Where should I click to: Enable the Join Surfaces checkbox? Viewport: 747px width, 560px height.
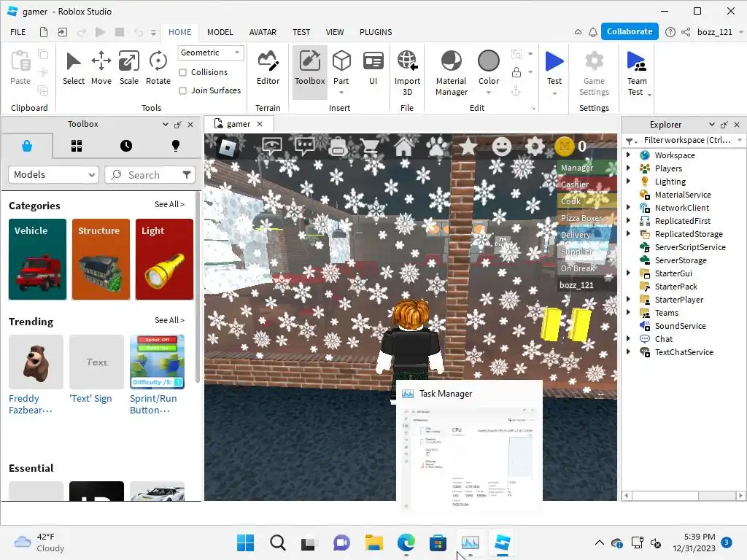182,90
